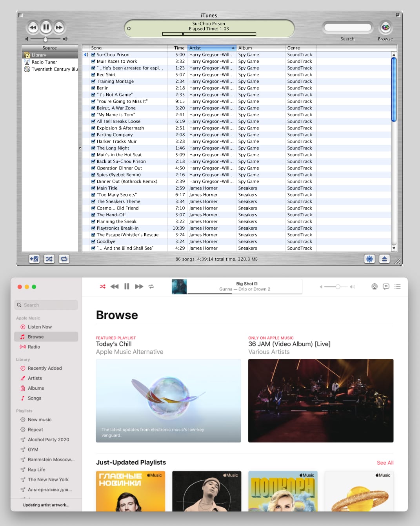
Task: Open the Browse eye icon in iTunes
Action: tap(385, 27)
